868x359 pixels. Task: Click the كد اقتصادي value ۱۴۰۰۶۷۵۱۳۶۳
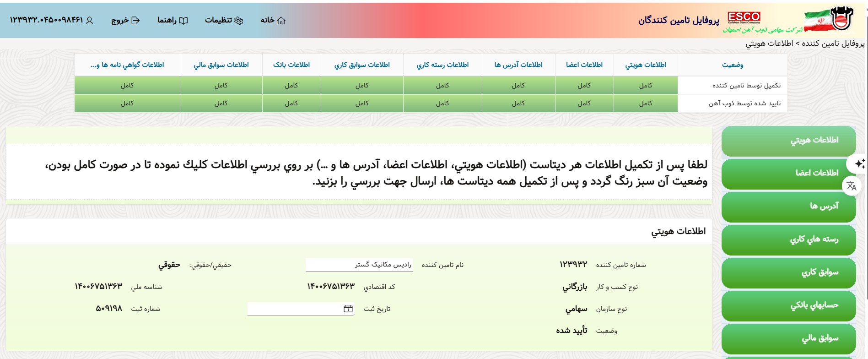tap(331, 287)
